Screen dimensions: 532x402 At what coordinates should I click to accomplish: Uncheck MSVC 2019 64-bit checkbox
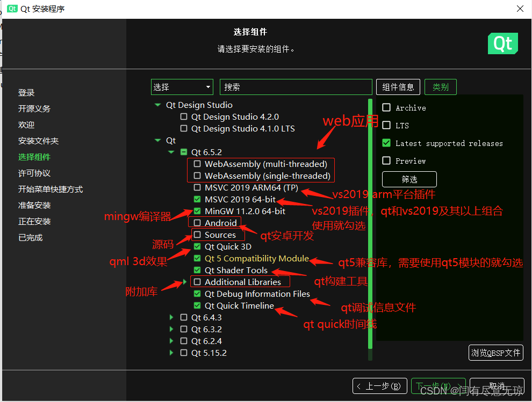click(x=197, y=199)
